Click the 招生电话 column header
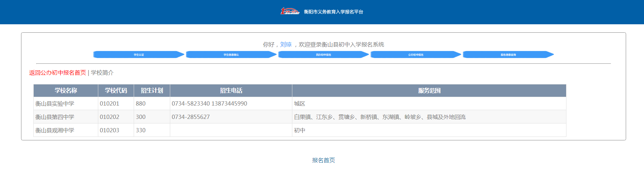This screenshot has width=644, height=184. coord(231,91)
